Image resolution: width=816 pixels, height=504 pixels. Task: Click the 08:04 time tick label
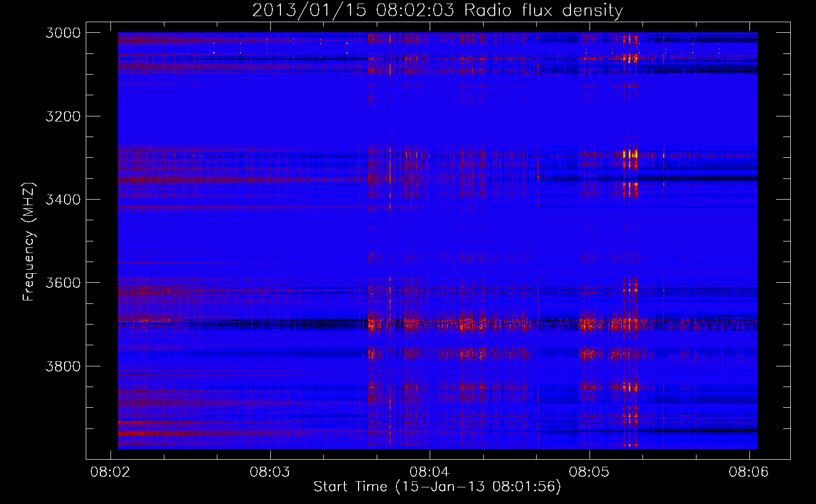[429, 472]
